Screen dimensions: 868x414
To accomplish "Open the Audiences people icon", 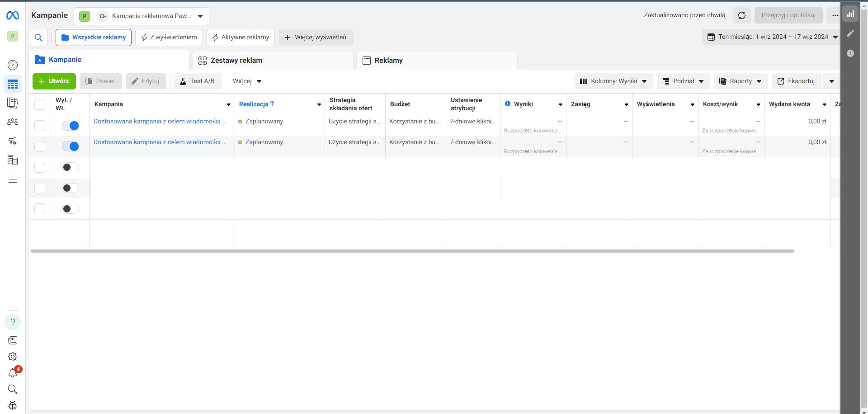I will click(13, 122).
